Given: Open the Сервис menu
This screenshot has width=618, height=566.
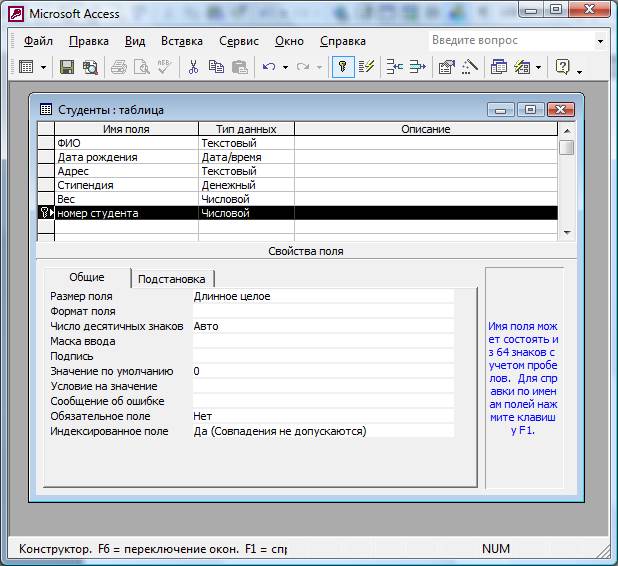Looking at the screenshot, I should 238,41.
